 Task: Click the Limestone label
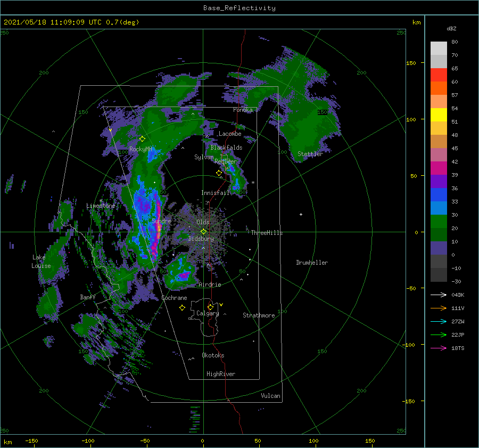[x=101, y=206]
